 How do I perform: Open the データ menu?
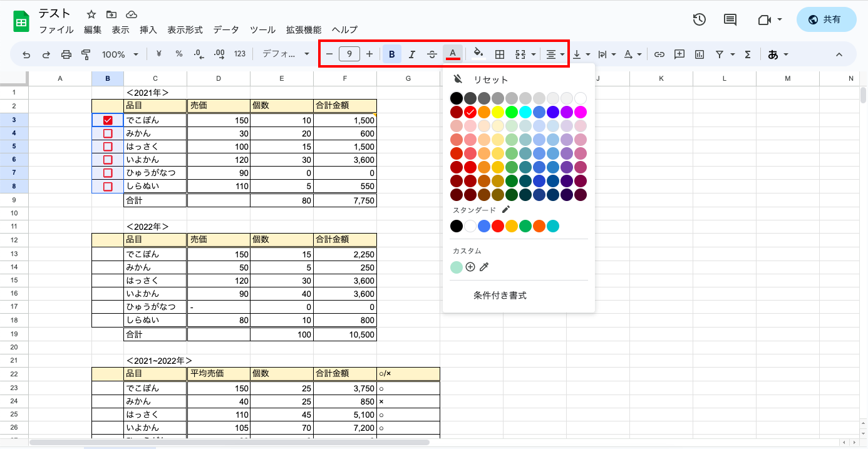tap(225, 29)
